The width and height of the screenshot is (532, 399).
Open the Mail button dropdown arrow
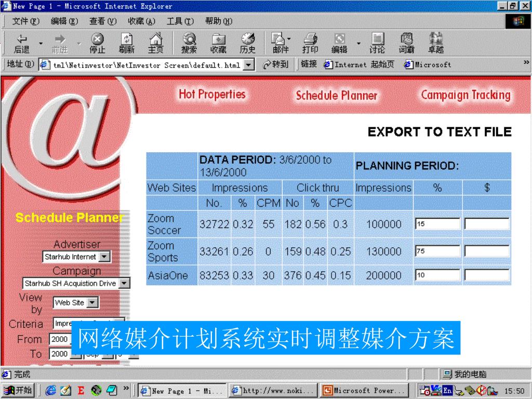pos(289,39)
